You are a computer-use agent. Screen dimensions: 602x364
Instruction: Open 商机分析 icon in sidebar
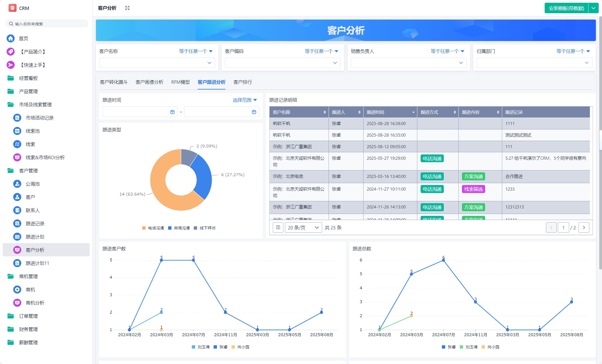coord(17,303)
